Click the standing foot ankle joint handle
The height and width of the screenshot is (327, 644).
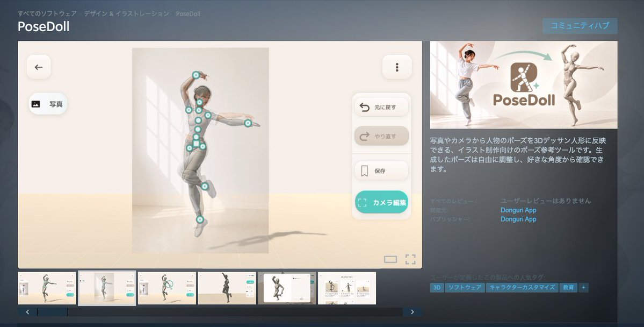[x=200, y=219]
